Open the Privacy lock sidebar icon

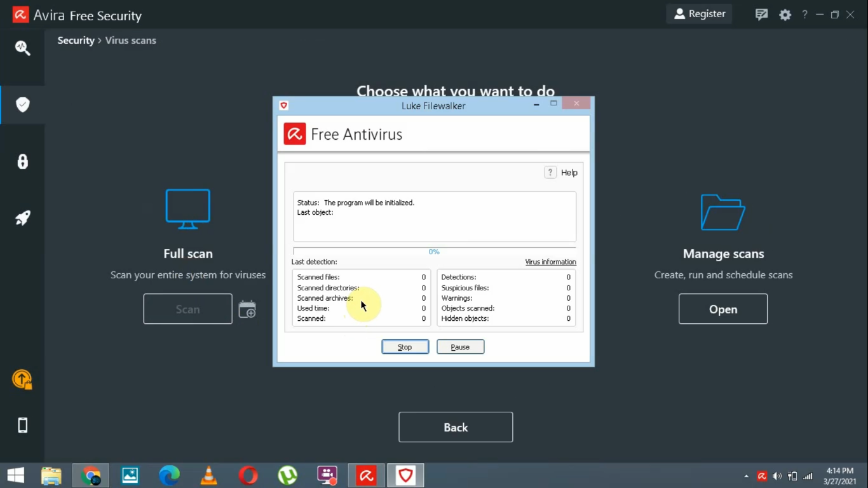[23, 161]
